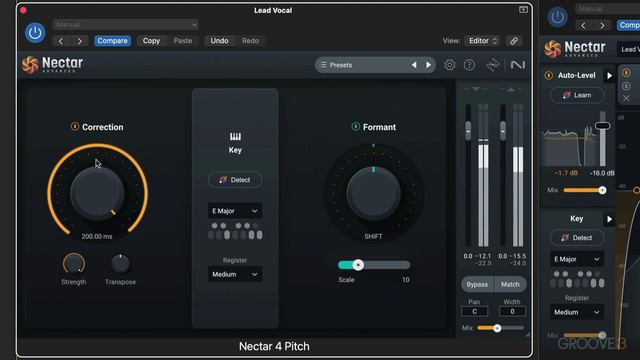This screenshot has width=640, height=360.
Task: Click the module power icon in side popup
Action: [626, 73]
